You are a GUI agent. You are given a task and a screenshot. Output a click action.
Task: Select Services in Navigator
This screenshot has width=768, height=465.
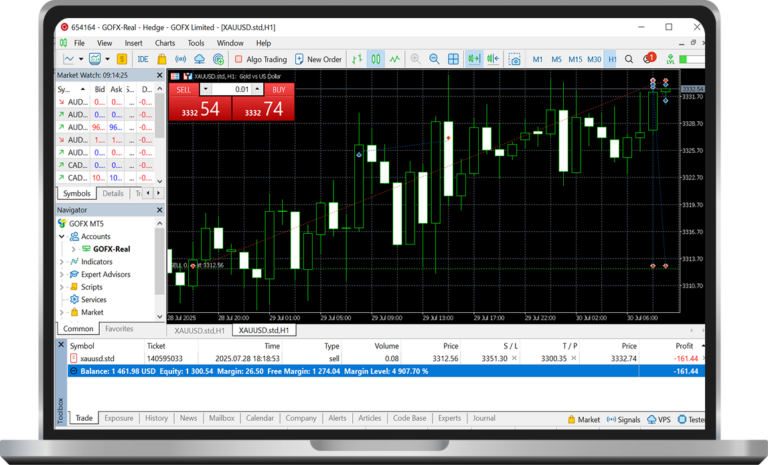[x=93, y=299]
